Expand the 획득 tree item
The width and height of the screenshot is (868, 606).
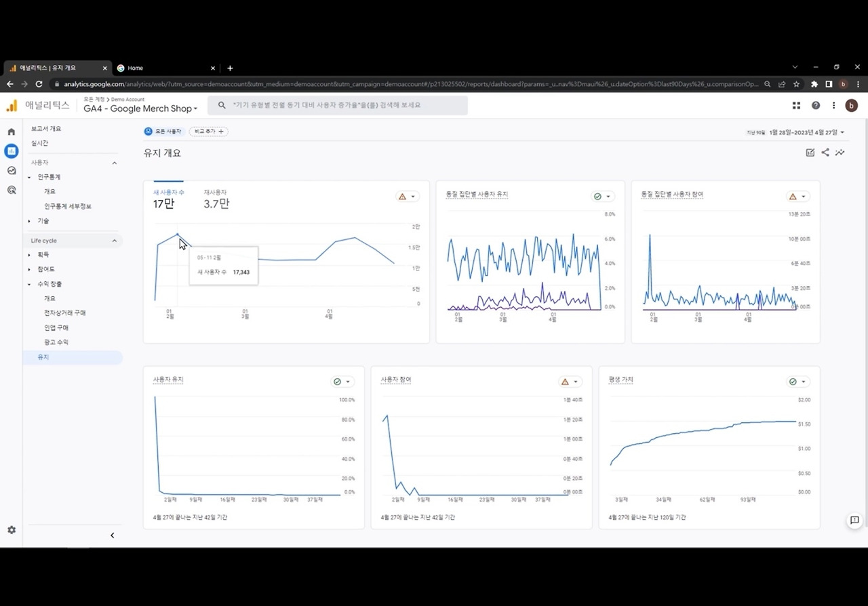(29, 255)
